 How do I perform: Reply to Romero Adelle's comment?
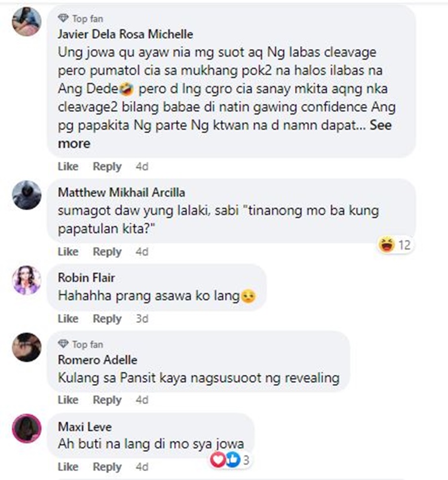pyautogui.click(x=107, y=399)
